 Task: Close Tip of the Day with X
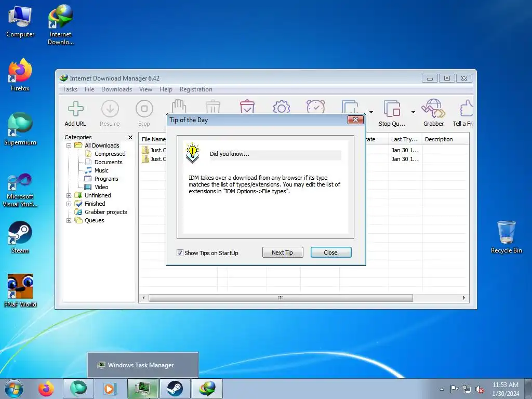355,119
